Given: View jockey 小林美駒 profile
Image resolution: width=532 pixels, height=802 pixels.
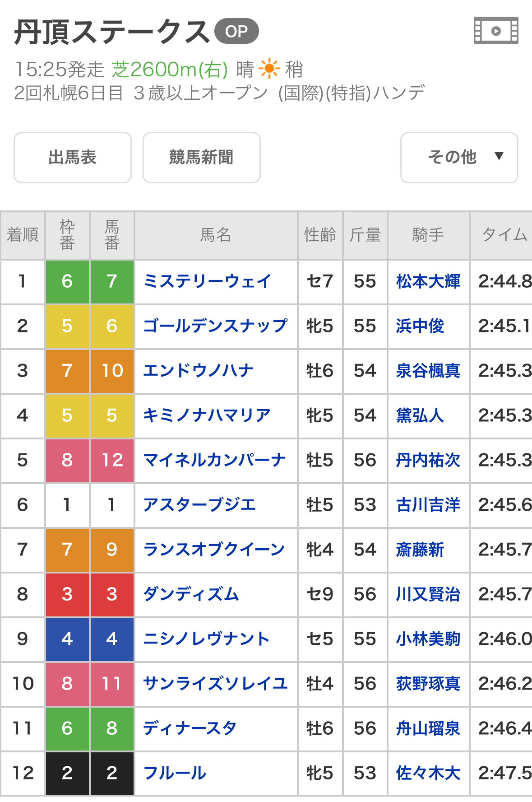Looking at the screenshot, I should coord(428,639).
